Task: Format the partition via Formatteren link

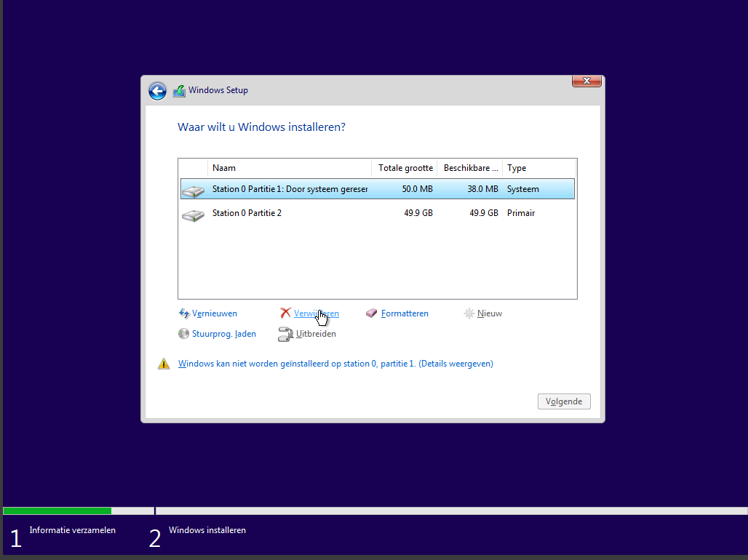Action: click(405, 313)
